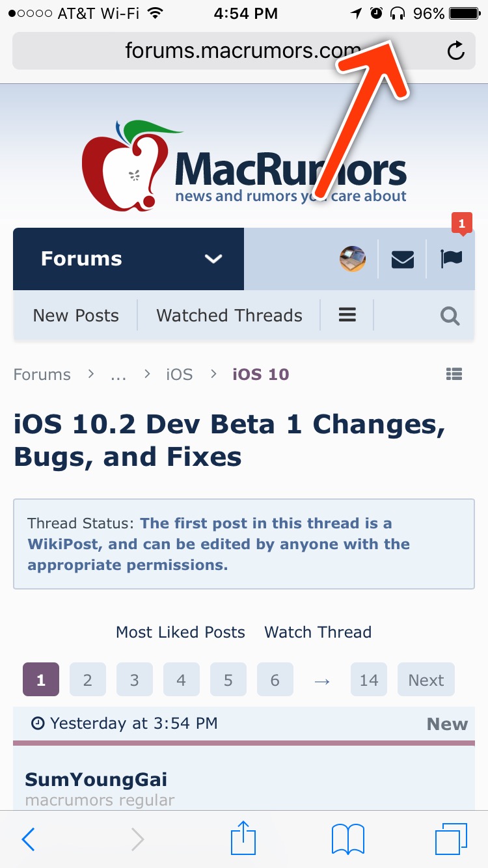Tap the Safari share icon
The height and width of the screenshot is (868, 488).
tap(244, 839)
